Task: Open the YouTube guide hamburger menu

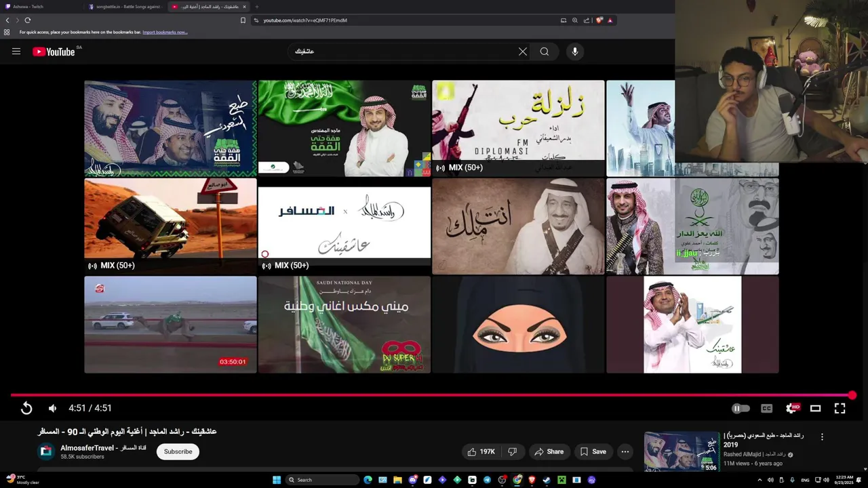Action: click(x=16, y=52)
